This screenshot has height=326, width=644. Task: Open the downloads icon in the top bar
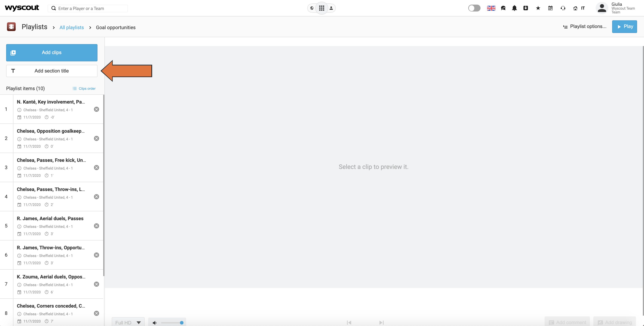(526, 8)
